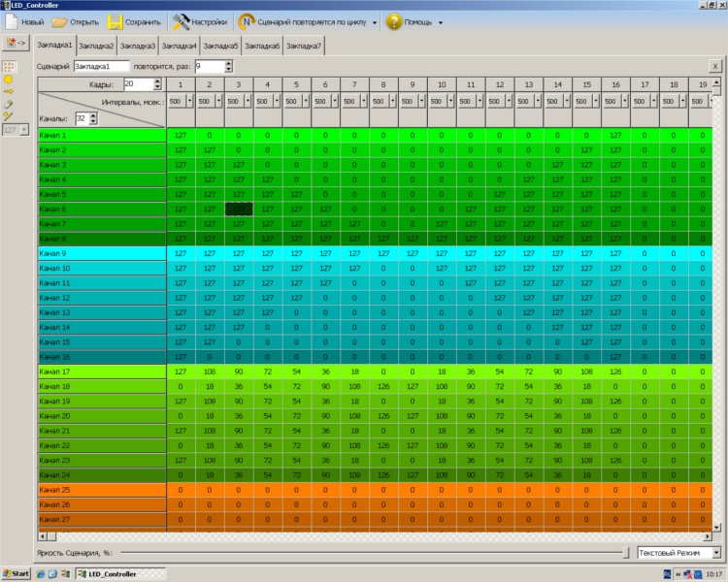Switch to tab Закладка3
The image size is (728, 582).
coord(138,46)
